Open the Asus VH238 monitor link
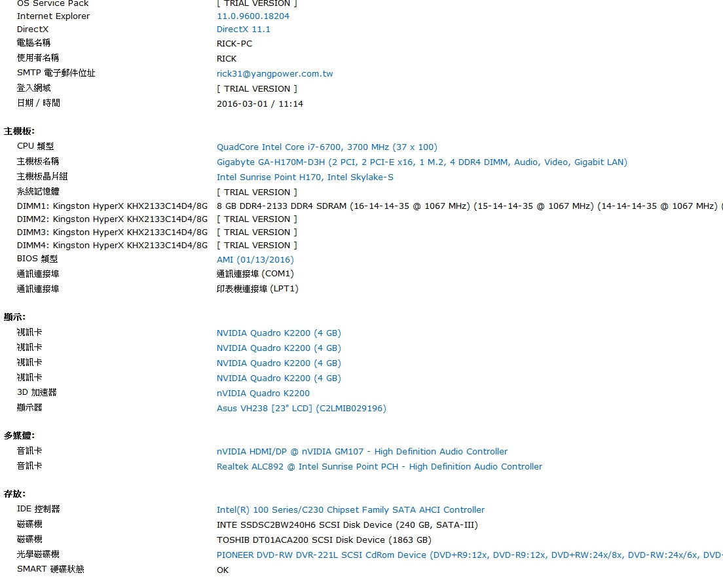 click(x=301, y=408)
